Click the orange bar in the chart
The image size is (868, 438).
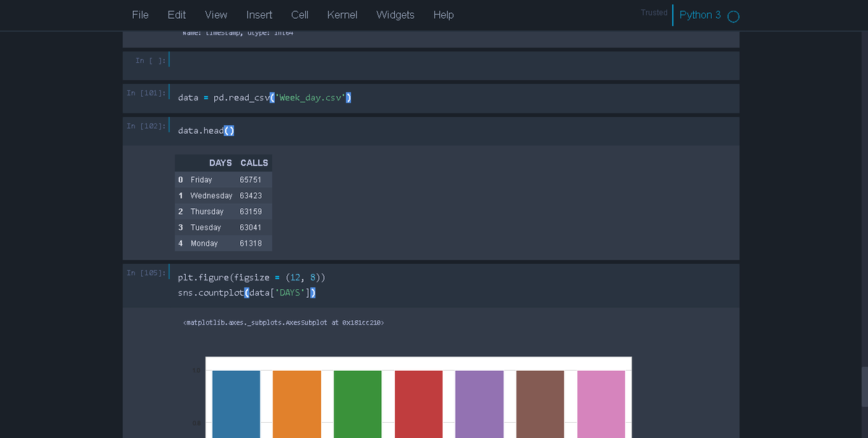click(x=297, y=404)
